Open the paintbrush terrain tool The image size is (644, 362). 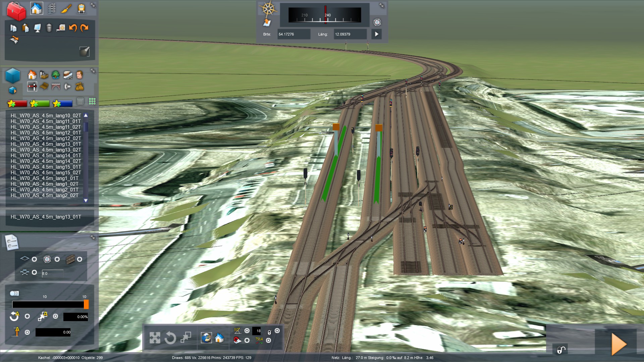pyautogui.click(x=66, y=8)
